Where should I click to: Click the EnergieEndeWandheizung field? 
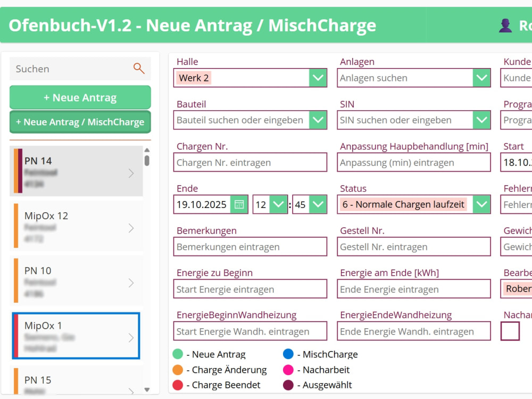tap(413, 331)
